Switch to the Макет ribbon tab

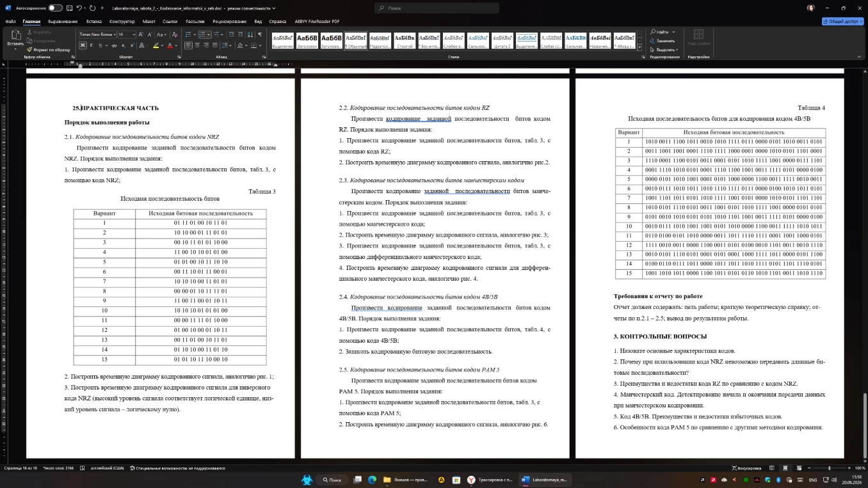click(x=149, y=21)
